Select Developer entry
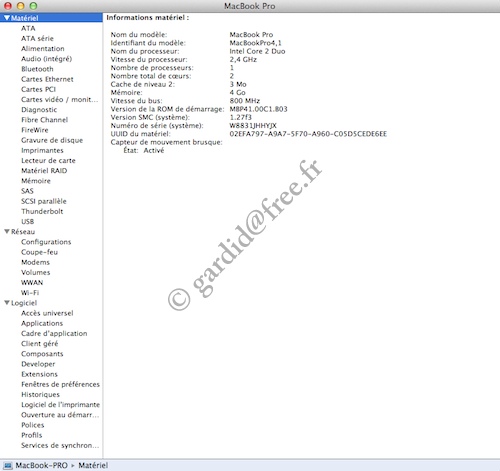The height and width of the screenshot is (471, 500). click(38, 364)
